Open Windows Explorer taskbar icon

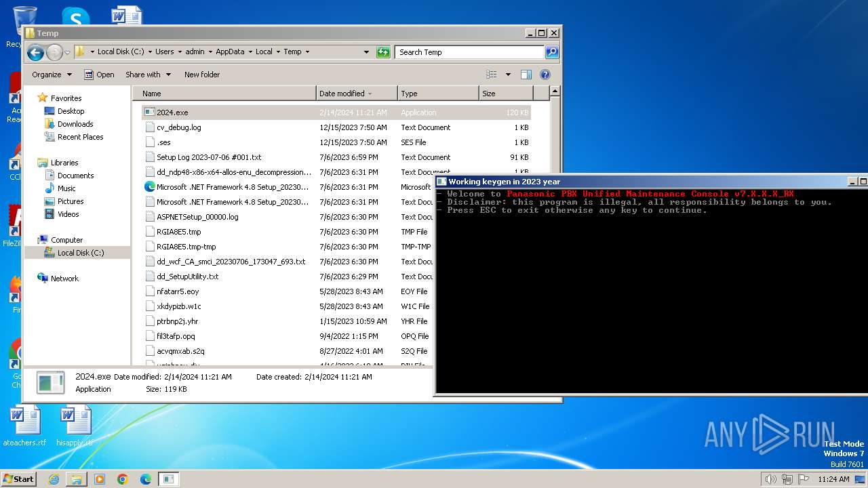(77, 479)
